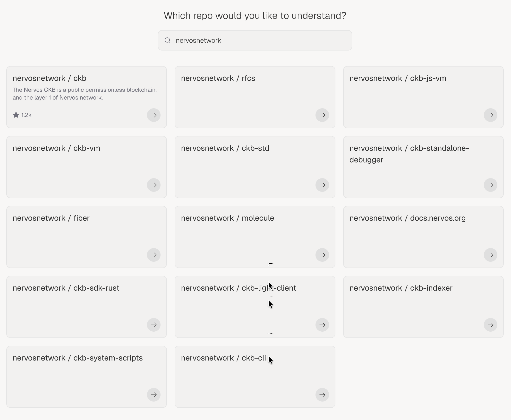511x420 pixels.
Task: Open molecule repo with the arrow button
Action: (x=322, y=255)
